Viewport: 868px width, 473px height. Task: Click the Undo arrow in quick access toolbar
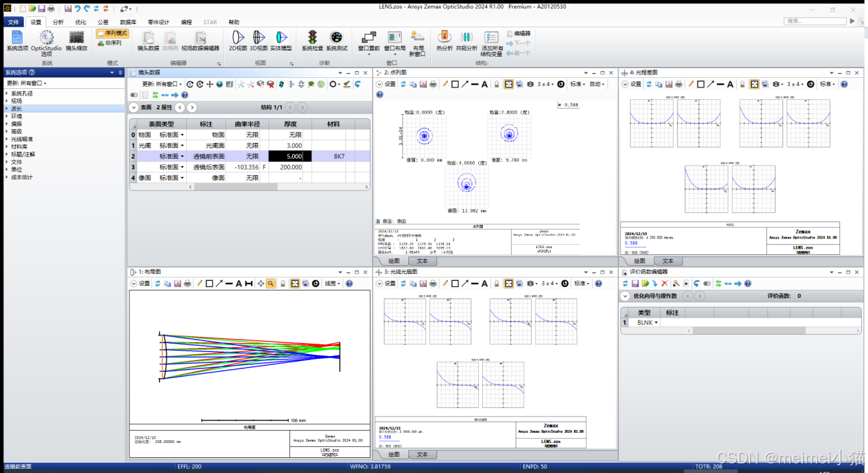tap(77, 9)
